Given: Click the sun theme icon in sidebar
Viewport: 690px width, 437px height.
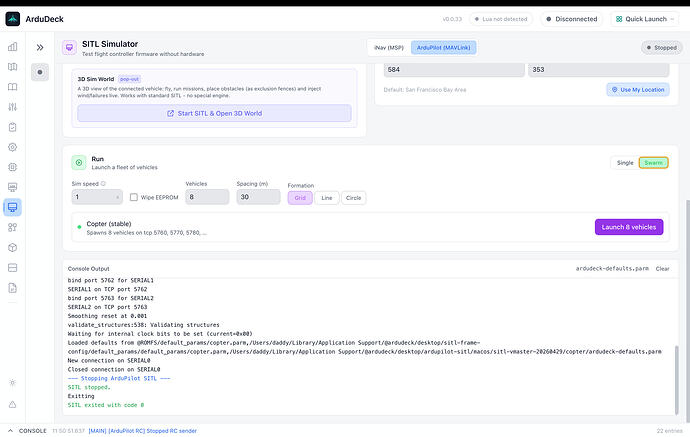Looking at the screenshot, I should pos(12,382).
